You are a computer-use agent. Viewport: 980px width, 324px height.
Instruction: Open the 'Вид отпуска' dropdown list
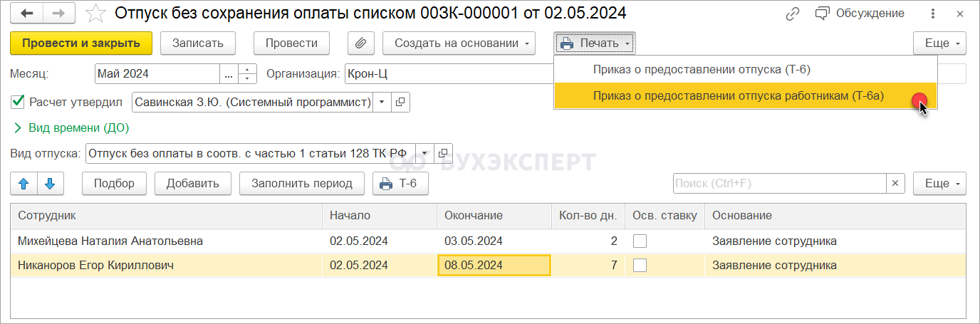(x=424, y=153)
